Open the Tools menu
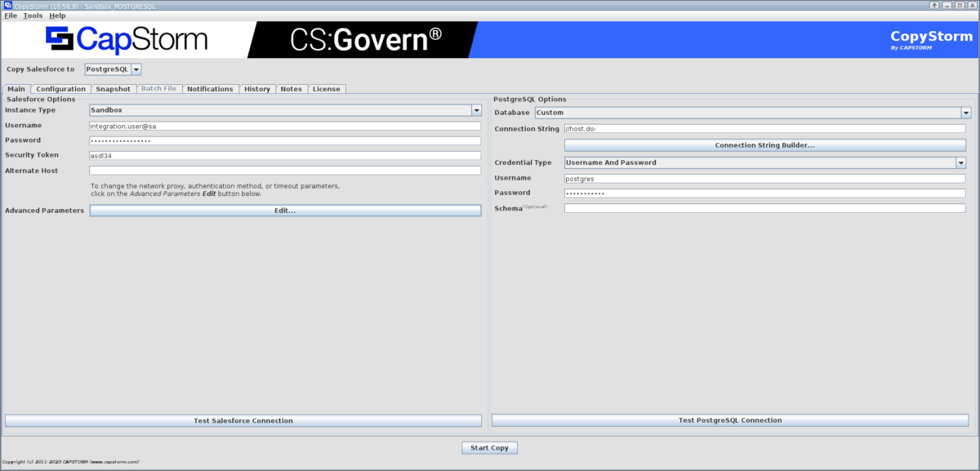Viewport: 980px width, 471px height. (x=32, y=15)
